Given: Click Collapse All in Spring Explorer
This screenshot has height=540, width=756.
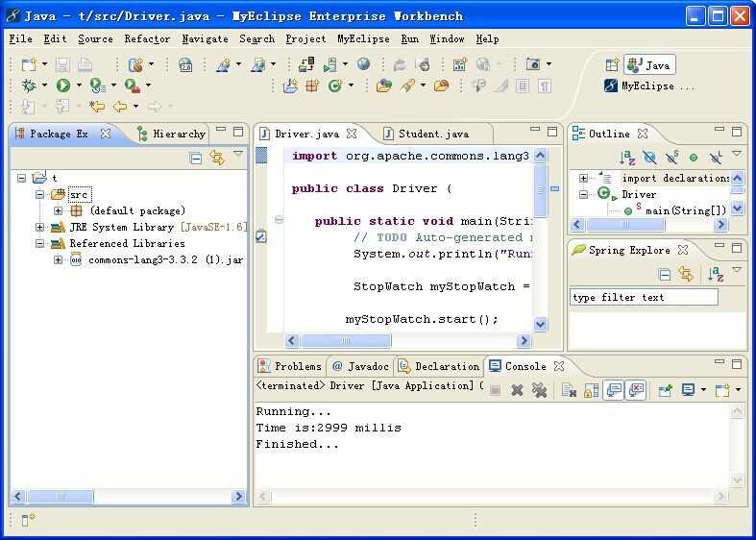Looking at the screenshot, I should pyautogui.click(x=665, y=275).
